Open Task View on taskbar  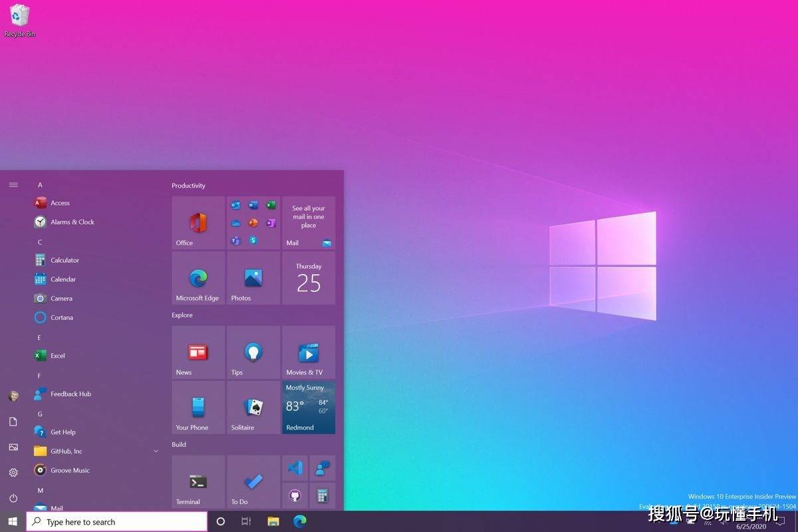(245, 522)
